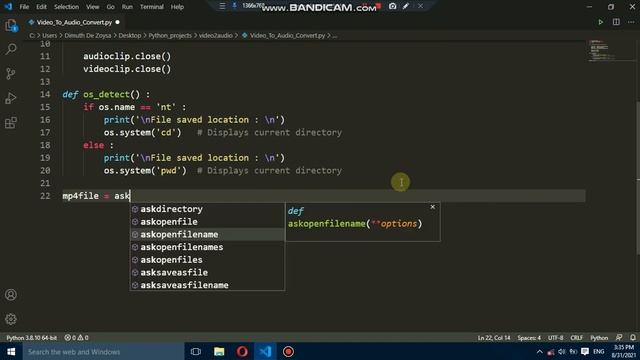The height and width of the screenshot is (360, 640).
Task: Split the editor to the right
Action: (x=616, y=22)
